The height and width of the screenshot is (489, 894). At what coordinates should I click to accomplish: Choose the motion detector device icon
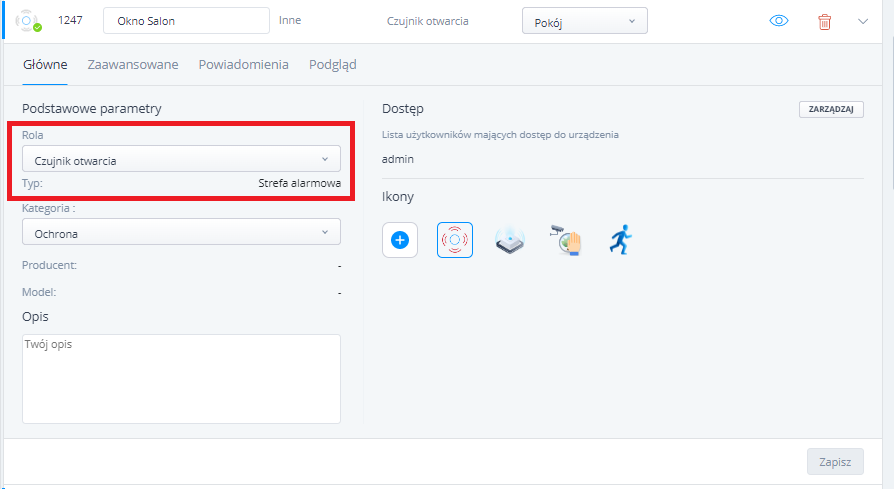click(x=511, y=240)
